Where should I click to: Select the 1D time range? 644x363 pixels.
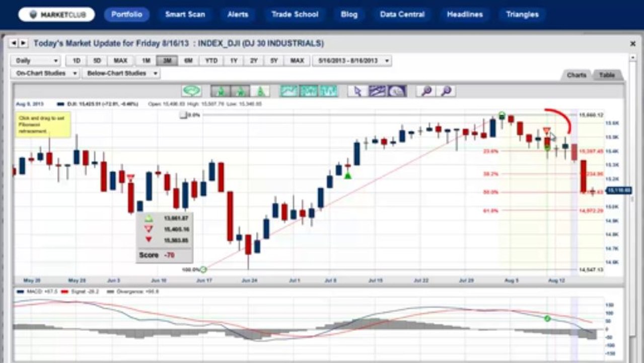pyautogui.click(x=77, y=60)
